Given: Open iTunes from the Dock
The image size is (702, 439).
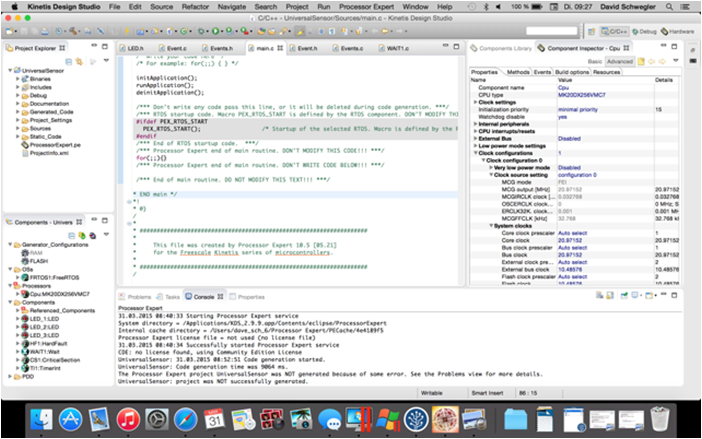Looking at the screenshot, I should coord(128,420).
